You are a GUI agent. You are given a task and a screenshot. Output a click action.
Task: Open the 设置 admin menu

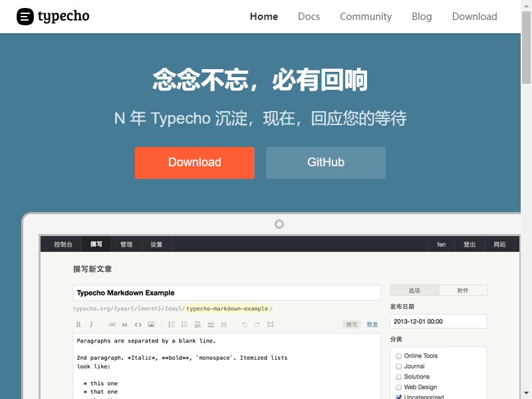point(156,244)
